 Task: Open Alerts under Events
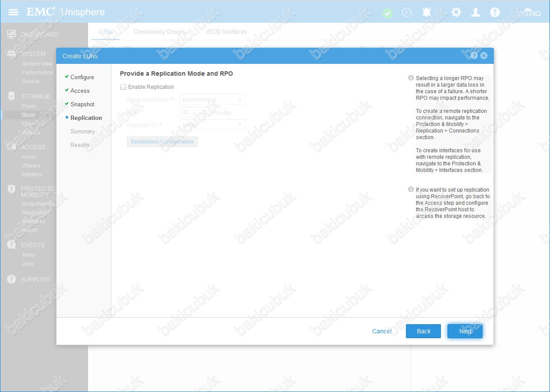tap(28, 255)
